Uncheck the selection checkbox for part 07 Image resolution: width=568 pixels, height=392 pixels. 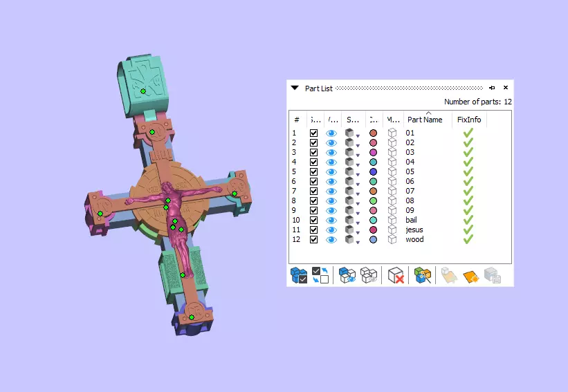pyautogui.click(x=313, y=191)
